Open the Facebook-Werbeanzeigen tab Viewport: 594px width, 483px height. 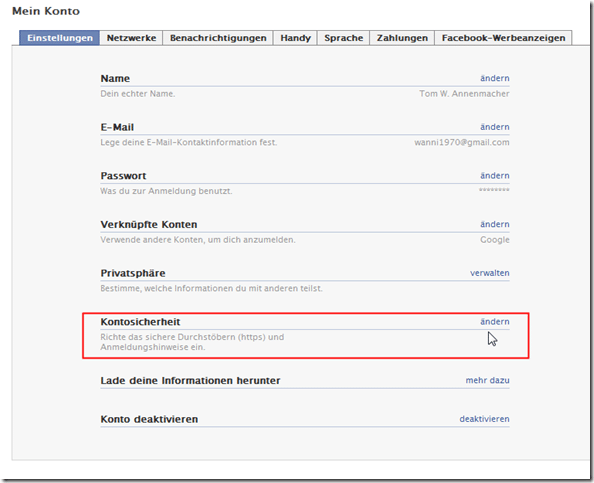click(x=503, y=38)
